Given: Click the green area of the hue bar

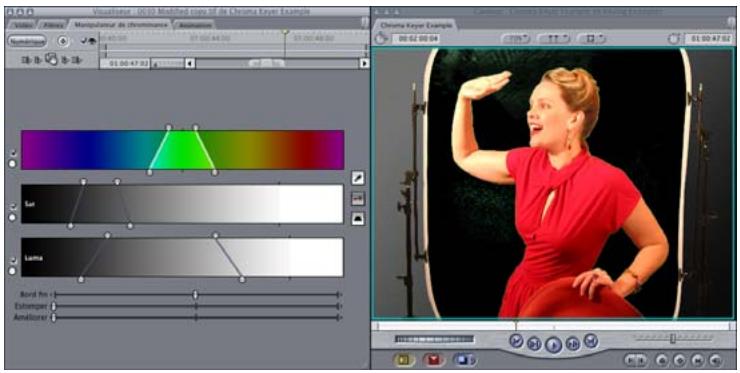Looking at the screenshot, I should [182, 150].
